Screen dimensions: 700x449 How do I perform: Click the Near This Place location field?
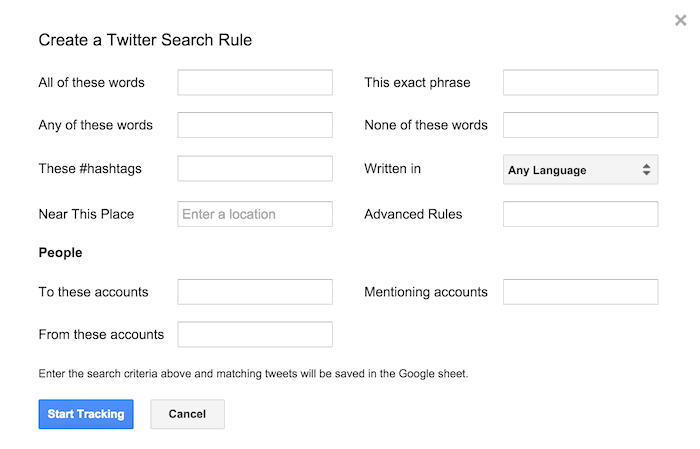click(x=255, y=214)
